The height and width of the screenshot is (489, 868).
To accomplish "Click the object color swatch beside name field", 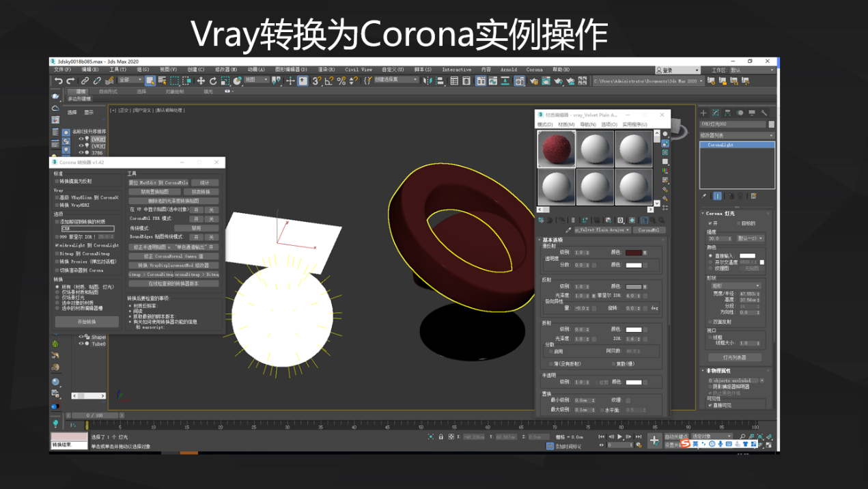I will pos(772,125).
